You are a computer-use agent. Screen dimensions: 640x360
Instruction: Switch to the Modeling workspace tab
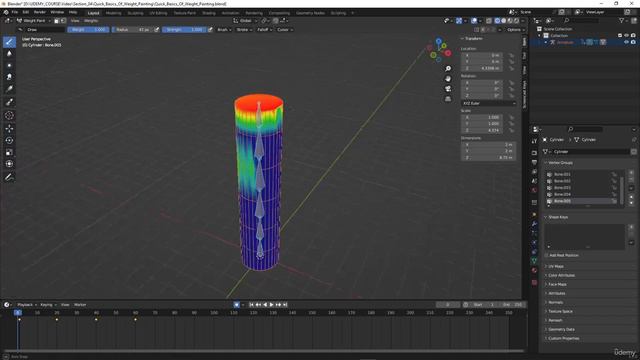click(113, 13)
